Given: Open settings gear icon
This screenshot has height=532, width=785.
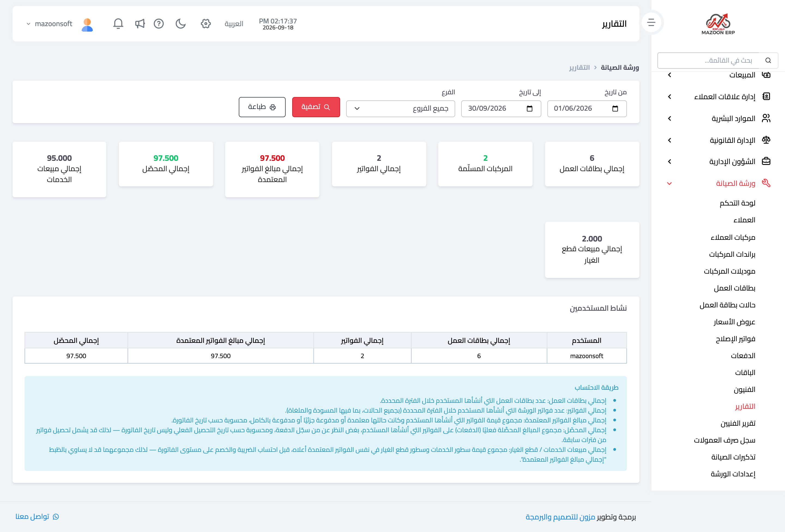Looking at the screenshot, I should 206,24.
